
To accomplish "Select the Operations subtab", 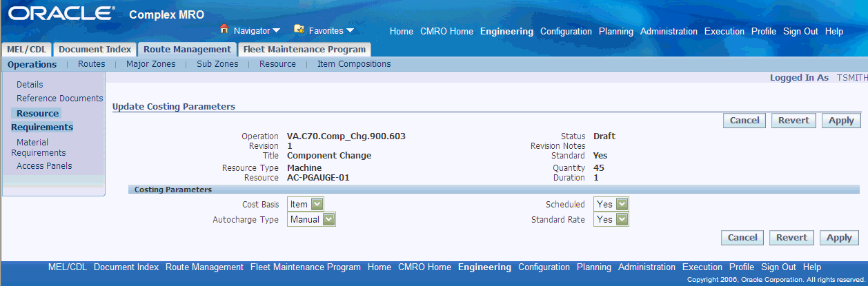I will point(32,64).
